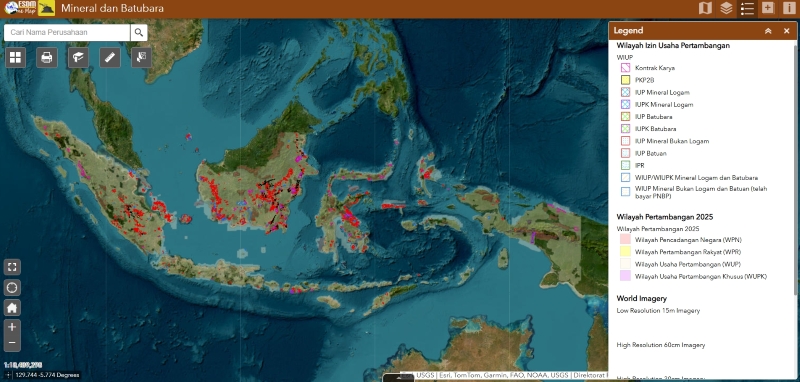Click the yellow mining excavator logo
Screen dimensions: 800x382
pyautogui.click(x=46, y=8)
